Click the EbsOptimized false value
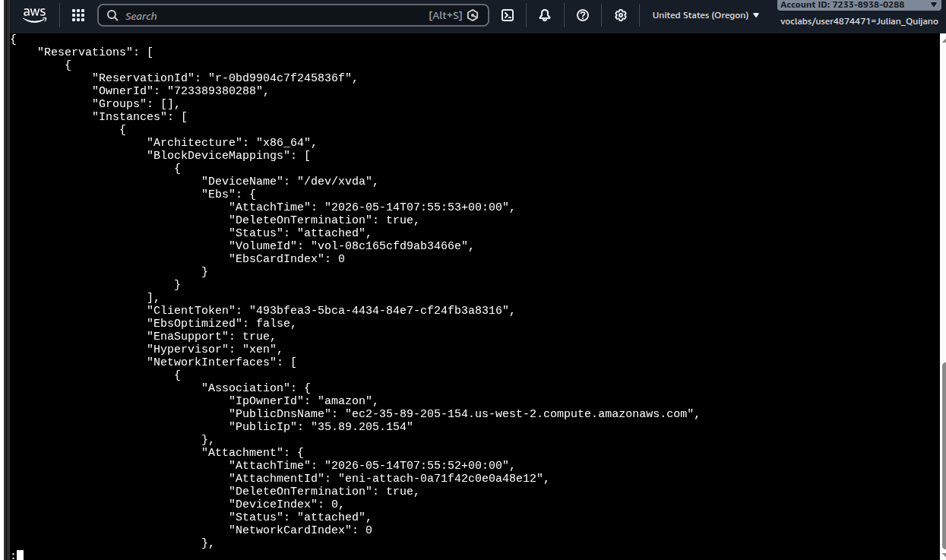This screenshot has height=560, width=946. (275, 323)
